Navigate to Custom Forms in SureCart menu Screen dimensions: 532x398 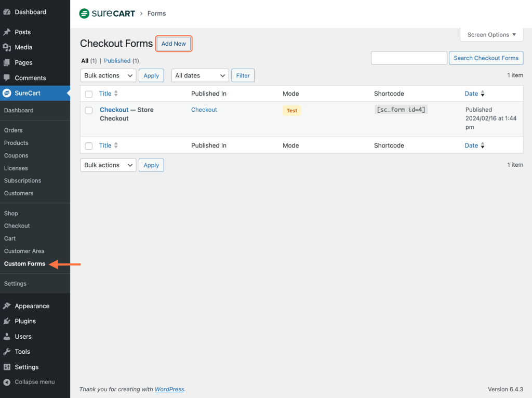[x=24, y=264]
